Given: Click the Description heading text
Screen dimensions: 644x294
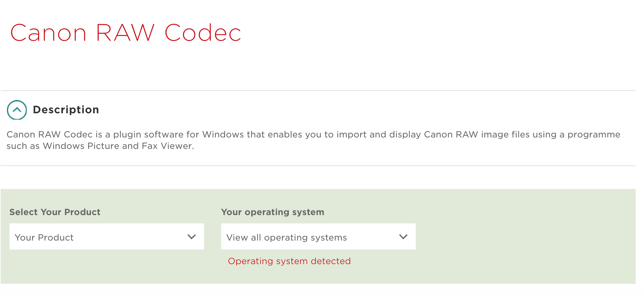Looking at the screenshot, I should pos(66,110).
